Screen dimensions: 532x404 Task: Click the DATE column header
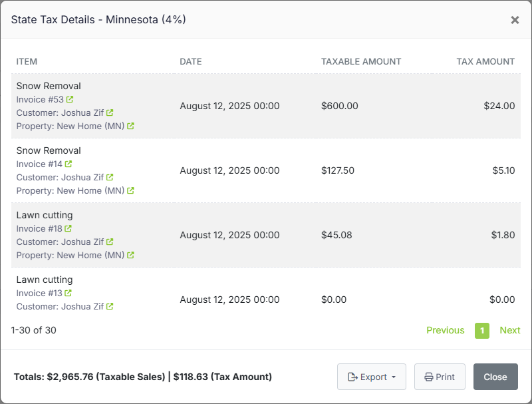191,61
